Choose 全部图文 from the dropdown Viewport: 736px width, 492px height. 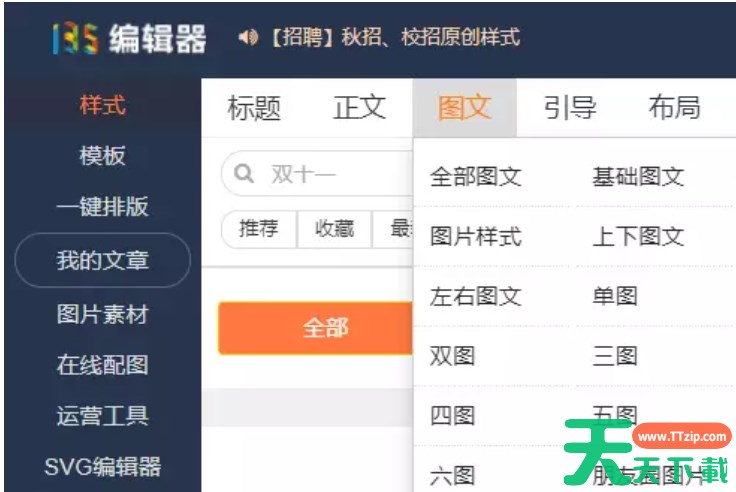click(x=475, y=177)
